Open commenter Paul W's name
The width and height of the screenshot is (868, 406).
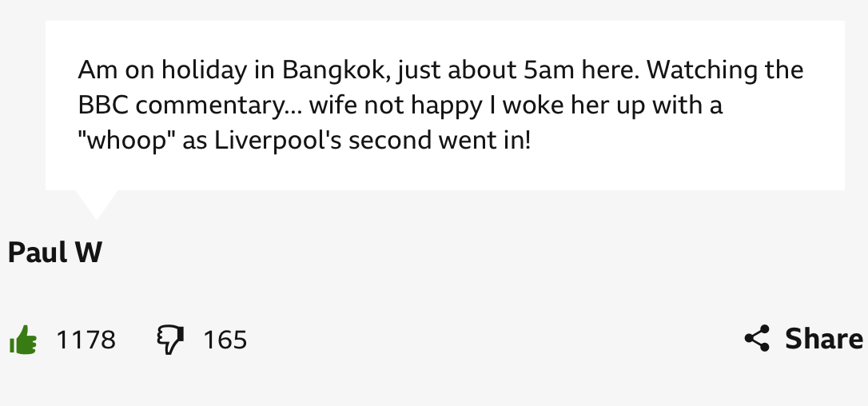point(55,253)
